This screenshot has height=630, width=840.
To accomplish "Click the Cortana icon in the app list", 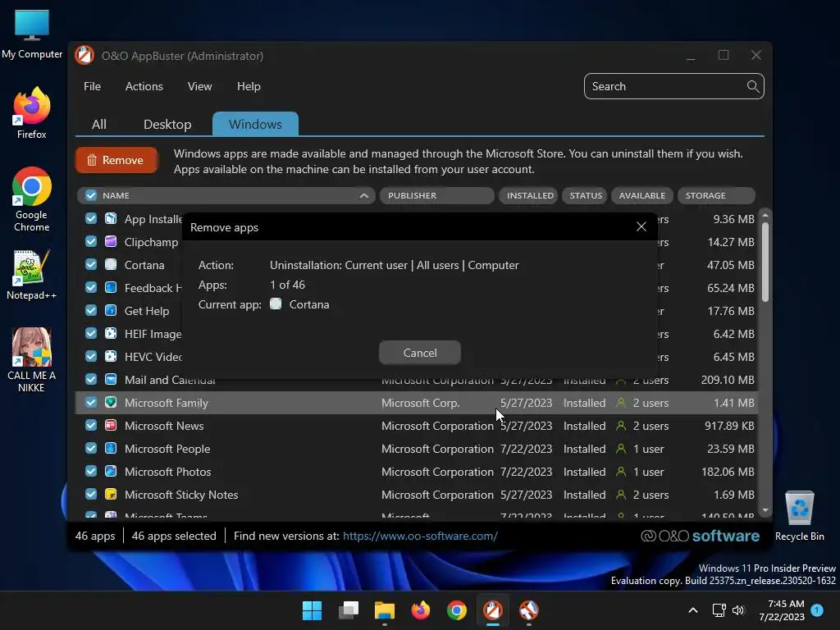I will pos(111,265).
